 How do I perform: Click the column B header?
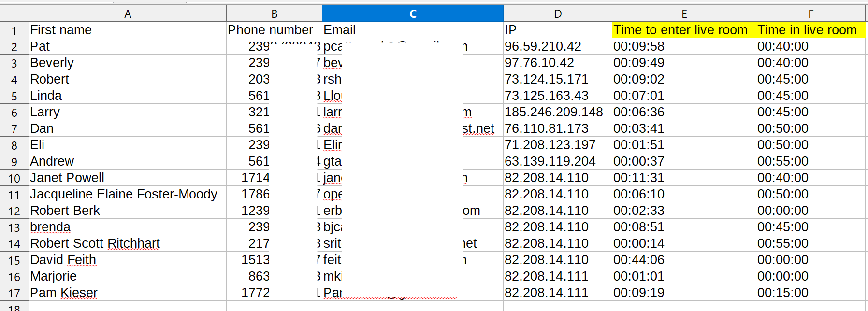click(x=274, y=14)
